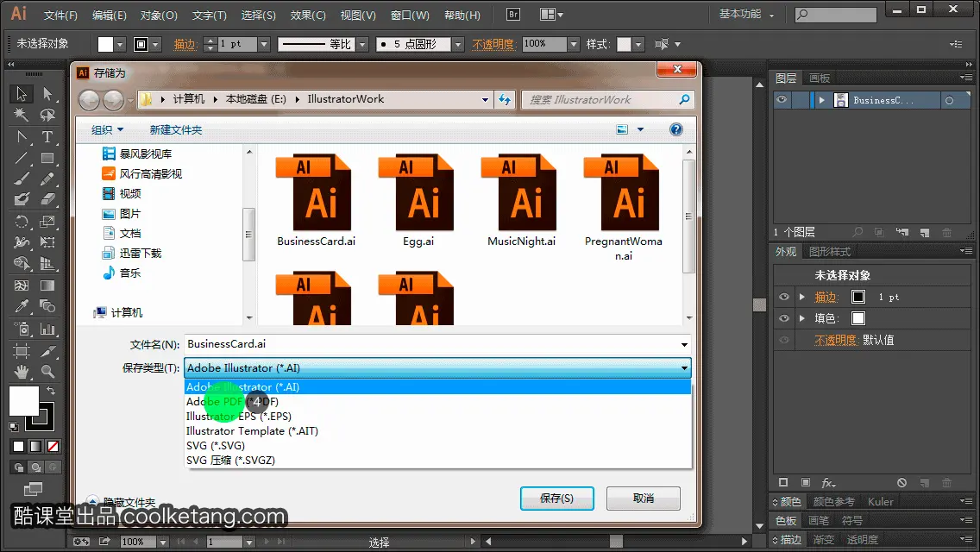The height and width of the screenshot is (552, 980).
Task: Expand the fill row in Appearance panel
Action: click(x=802, y=318)
